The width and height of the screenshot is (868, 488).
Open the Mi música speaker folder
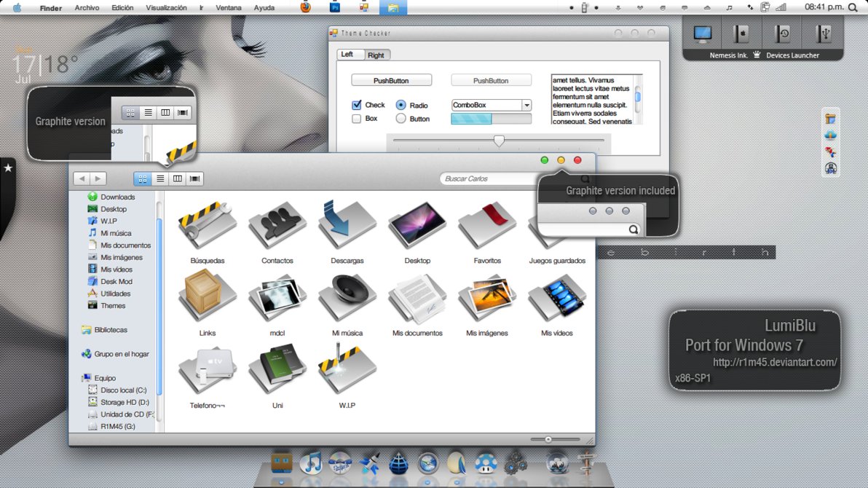pos(347,299)
